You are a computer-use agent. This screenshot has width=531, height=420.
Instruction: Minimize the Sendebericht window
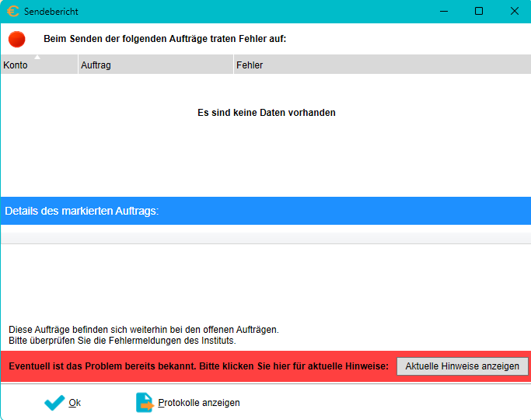443,12
